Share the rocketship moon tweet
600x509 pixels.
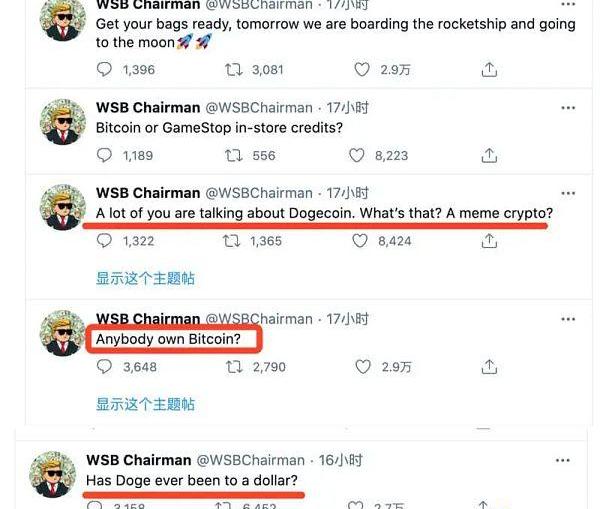tap(489, 70)
